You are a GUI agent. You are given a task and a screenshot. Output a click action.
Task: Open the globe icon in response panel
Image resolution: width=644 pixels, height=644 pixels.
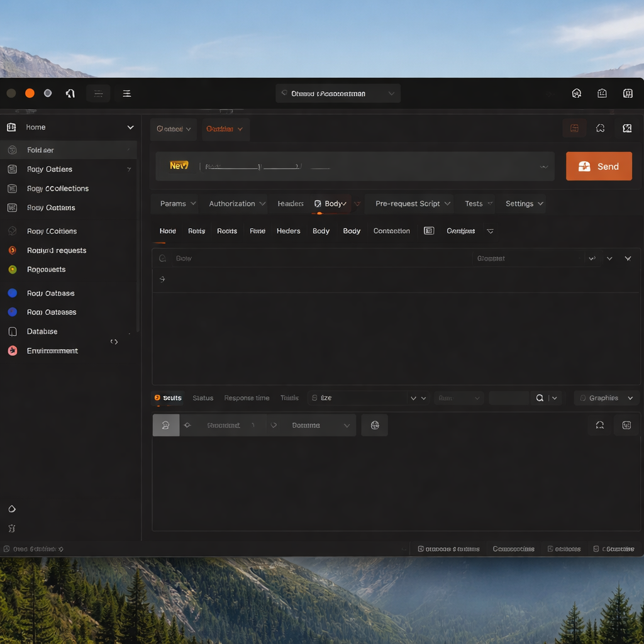(375, 425)
